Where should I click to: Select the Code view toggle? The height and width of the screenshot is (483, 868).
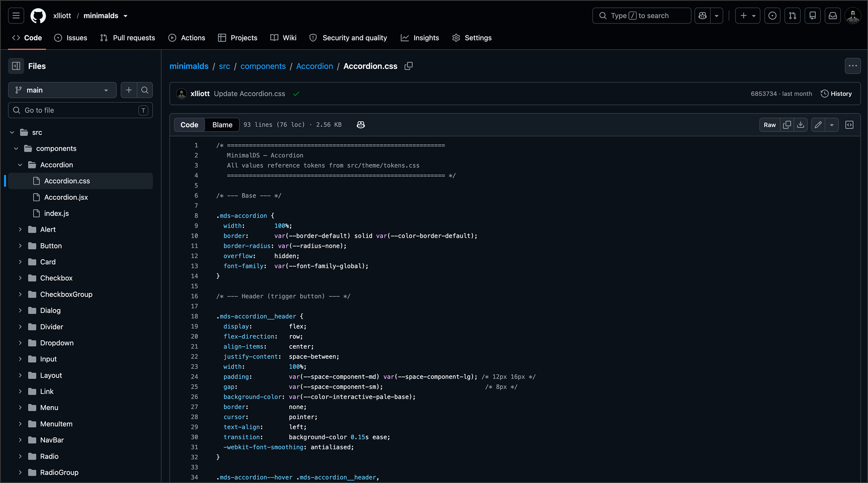pyautogui.click(x=189, y=124)
